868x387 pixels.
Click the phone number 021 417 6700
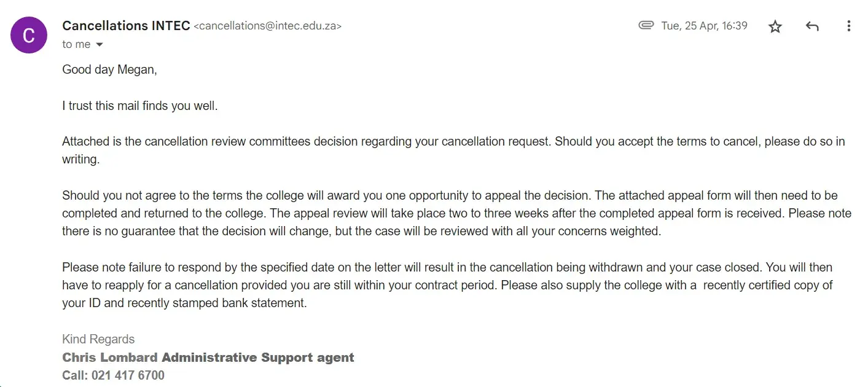coord(128,375)
